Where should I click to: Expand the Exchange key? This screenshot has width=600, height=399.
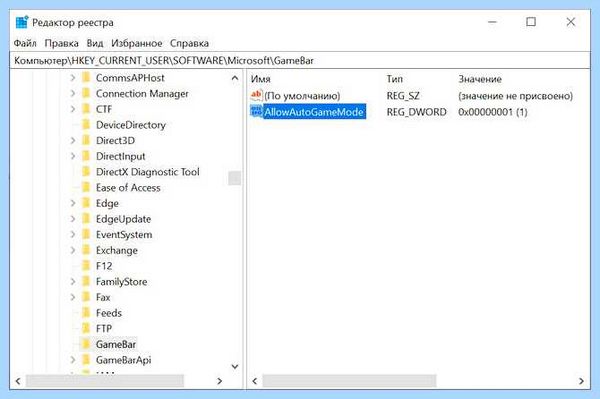73,250
